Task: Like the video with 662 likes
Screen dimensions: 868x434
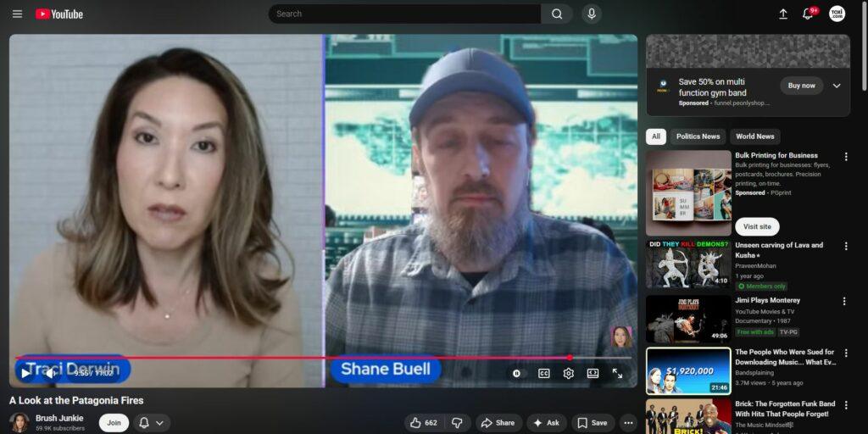Action: point(423,422)
